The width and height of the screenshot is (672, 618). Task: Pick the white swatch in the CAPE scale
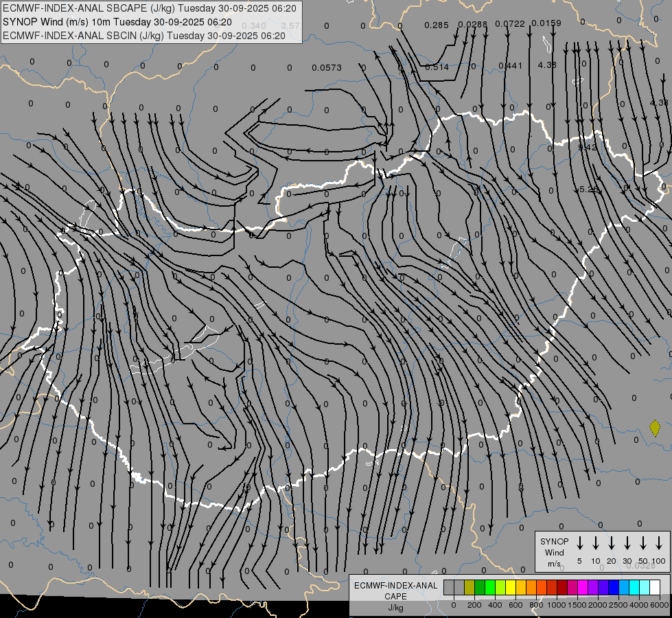click(x=655, y=587)
